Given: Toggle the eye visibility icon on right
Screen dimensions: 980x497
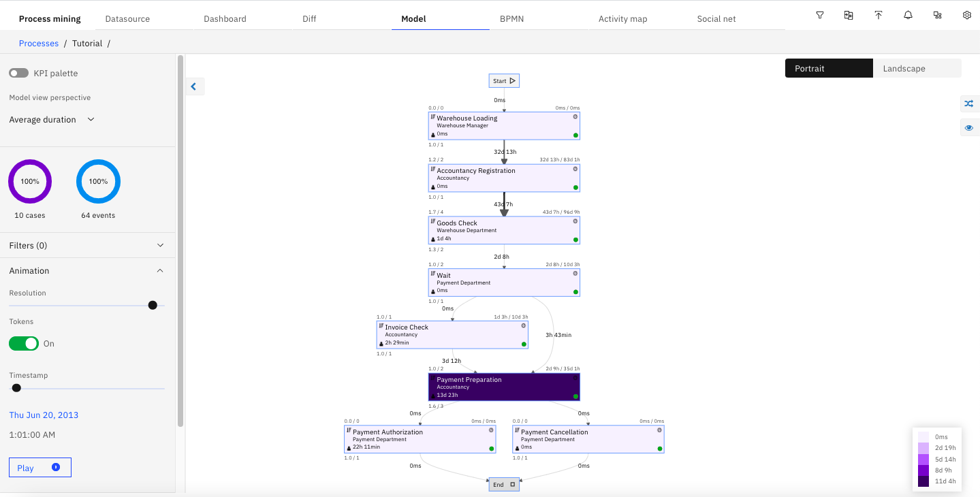Looking at the screenshot, I should pos(969,128).
